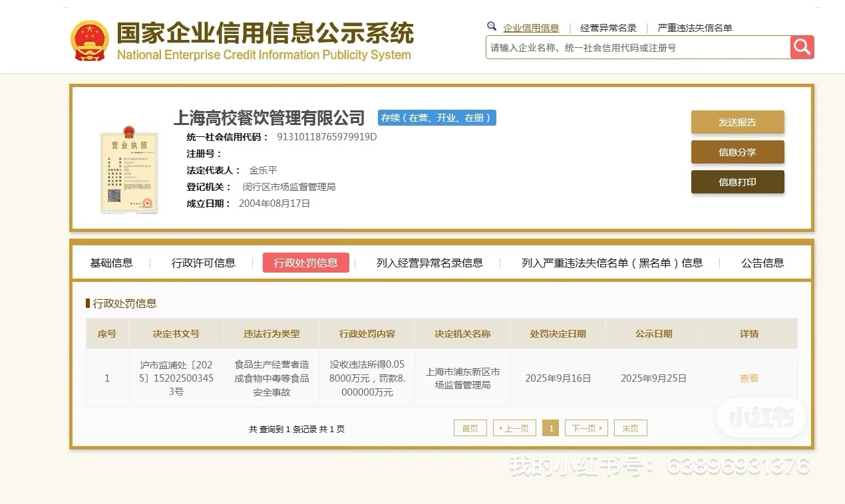Open the 发送报告 (Send Report) button

(x=737, y=122)
